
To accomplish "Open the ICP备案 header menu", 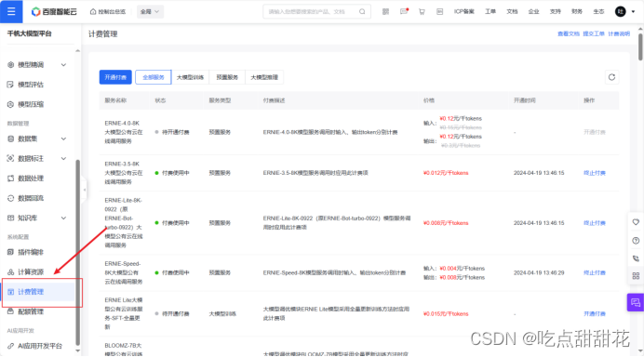I will pos(464,11).
